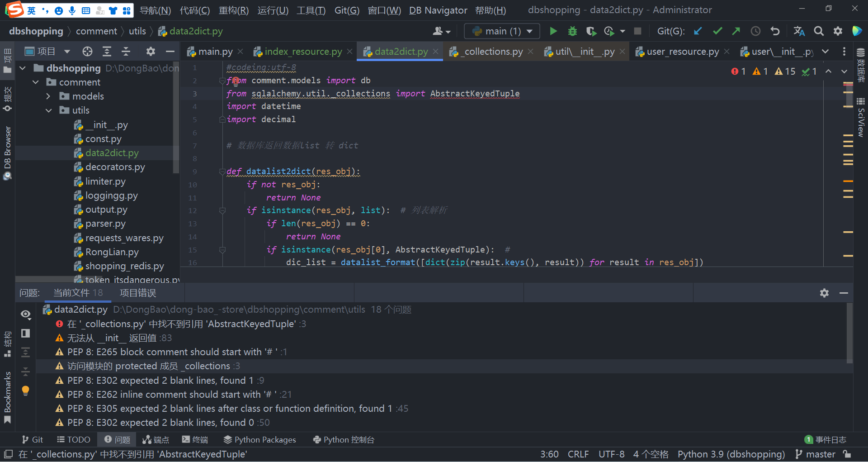868x462 pixels.
Task: Expand all nodes in project panel
Action: point(107,52)
